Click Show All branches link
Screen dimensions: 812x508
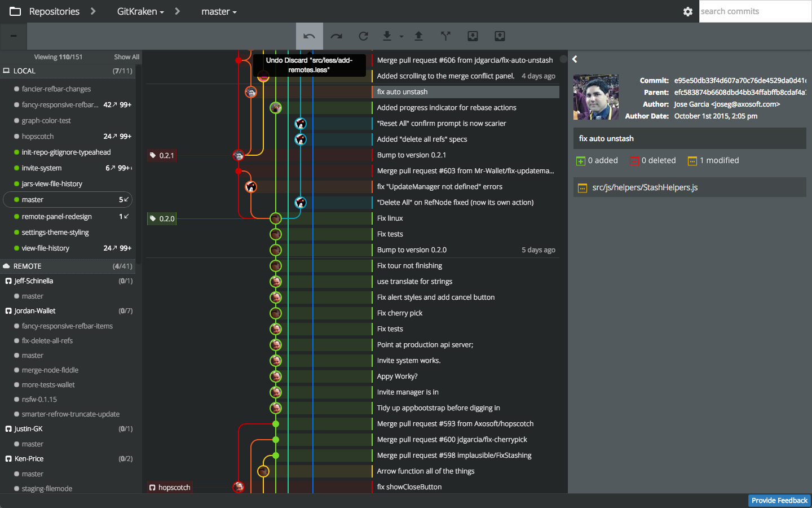point(126,57)
